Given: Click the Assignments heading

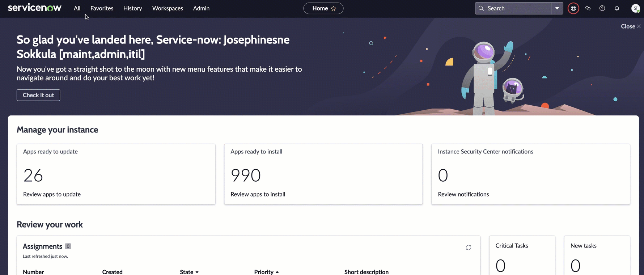Looking at the screenshot, I should [42, 246].
